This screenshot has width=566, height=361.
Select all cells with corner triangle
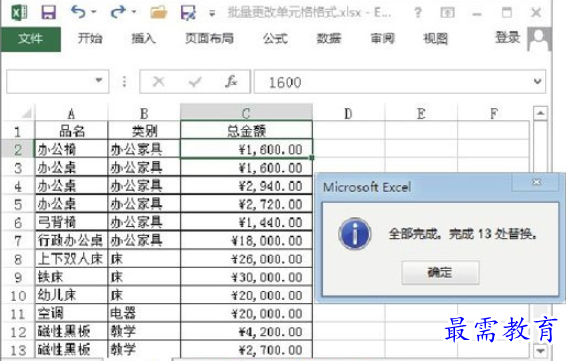26,113
